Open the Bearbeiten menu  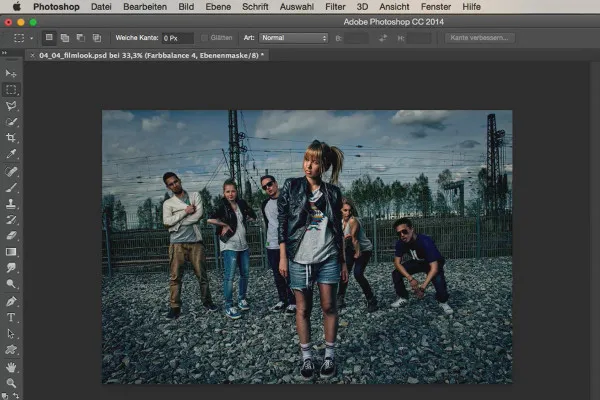(145, 7)
